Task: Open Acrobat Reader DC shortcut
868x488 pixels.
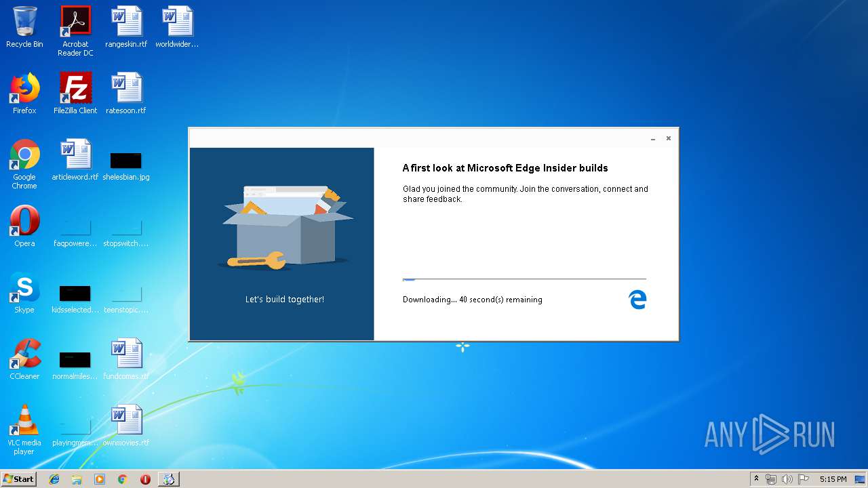Action: coord(75,31)
